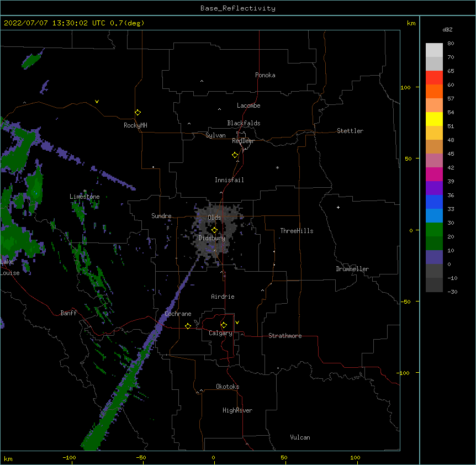Select the Didsbury label
The width and height of the screenshot is (476, 465).
click(212, 238)
